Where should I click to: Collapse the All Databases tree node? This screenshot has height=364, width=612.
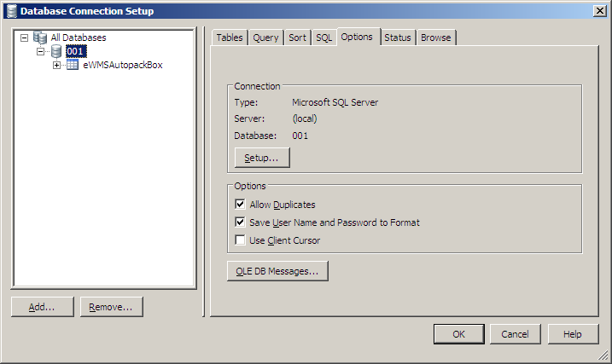click(24, 38)
